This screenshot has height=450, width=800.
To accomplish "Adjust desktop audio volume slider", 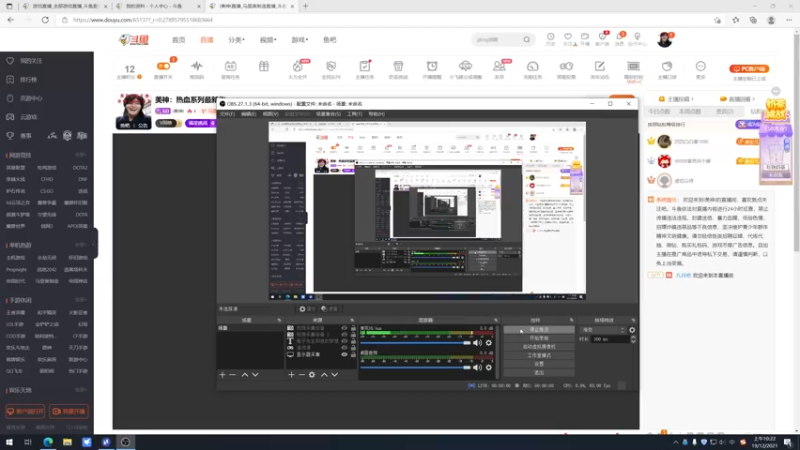I will [x=416, y=367].
